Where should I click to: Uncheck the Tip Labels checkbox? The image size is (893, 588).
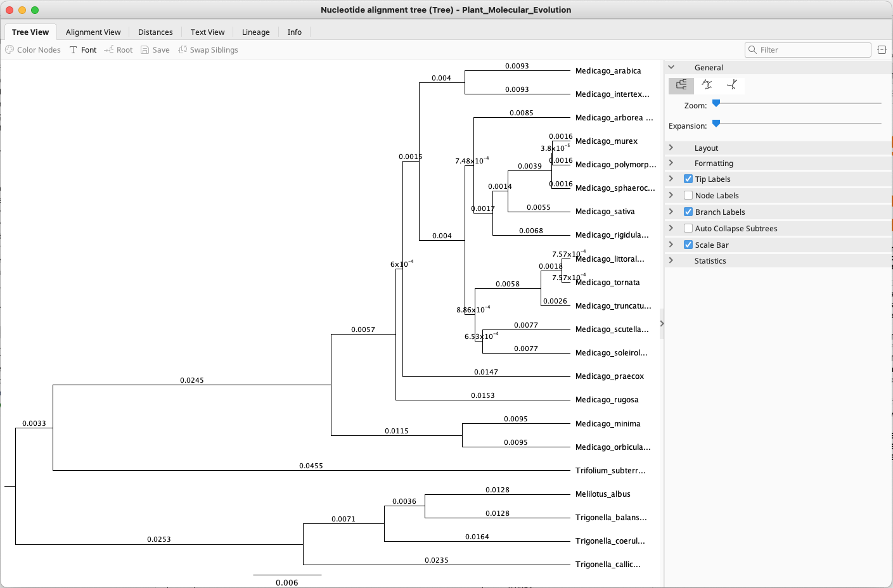(x=688, y=179)
